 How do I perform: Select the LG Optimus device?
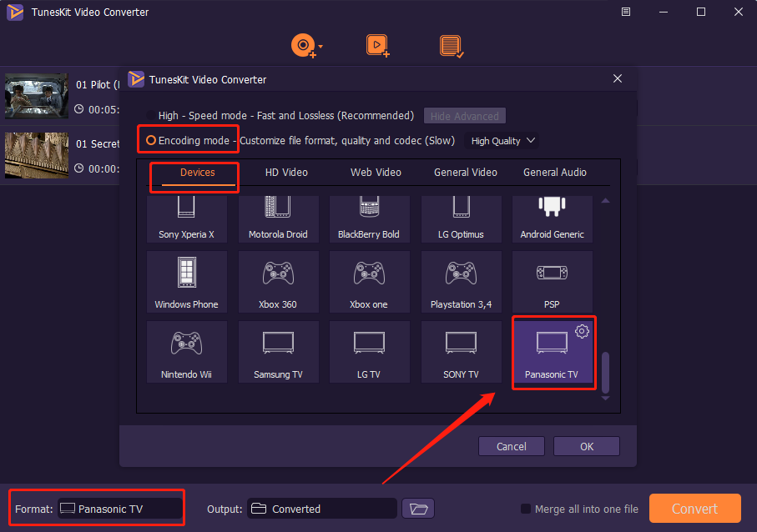[461, 219]
